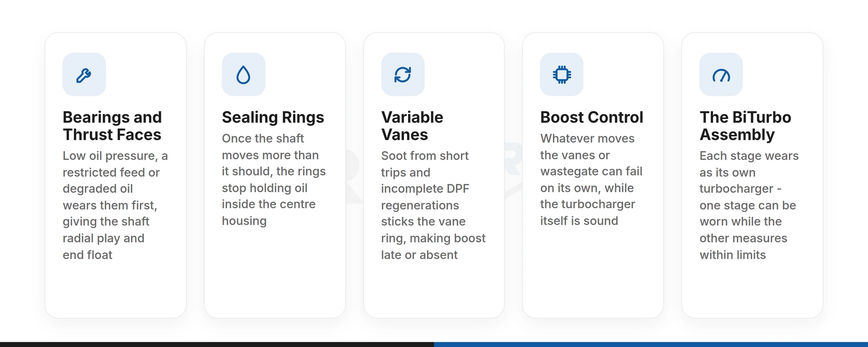Click the empty area of the Boost Control card
The width and height of the screenshot is (868, 347).
coord(593,273)
